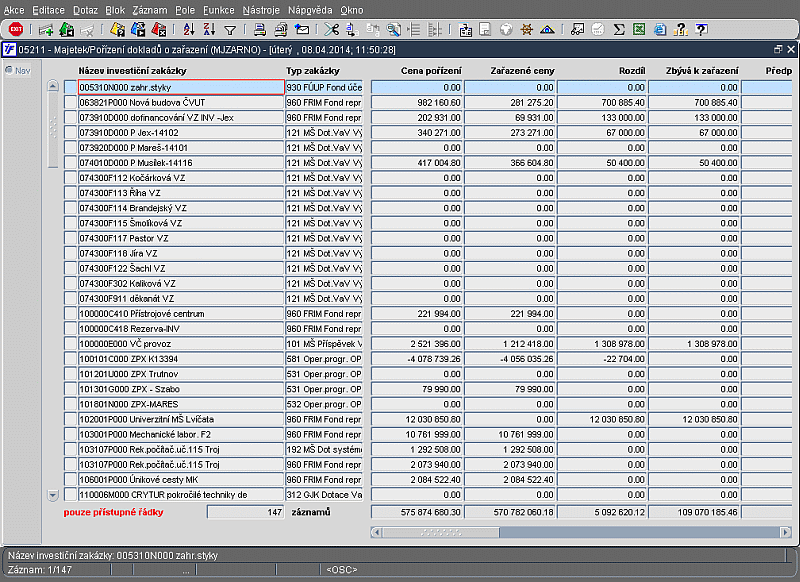The image size is (800, 582).
Task: Tick the checkbox for row 063821P000 Nová budova ČVUT
Action: point(70,103)
